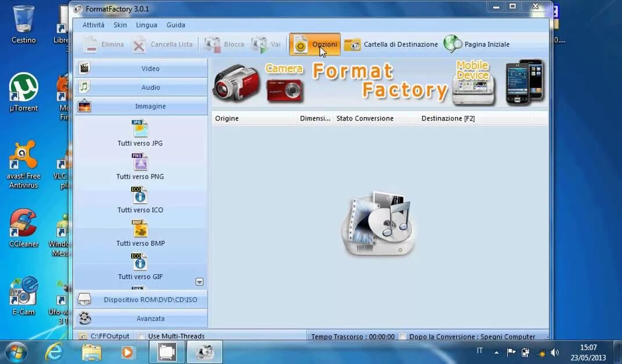Open Opzioni settings in toolbar
622x364 pixels.
tap(315, 45)
